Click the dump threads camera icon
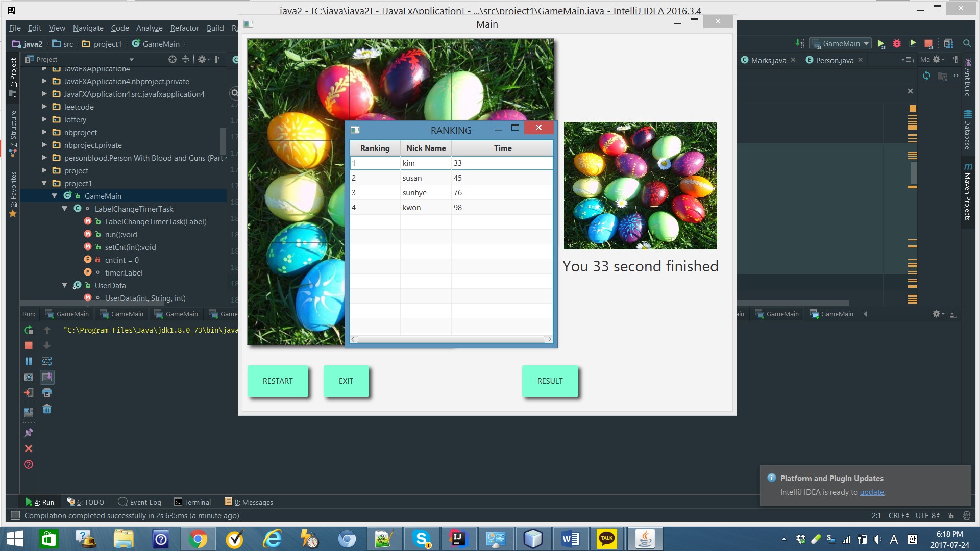The image size is (980, 551). 29,377
